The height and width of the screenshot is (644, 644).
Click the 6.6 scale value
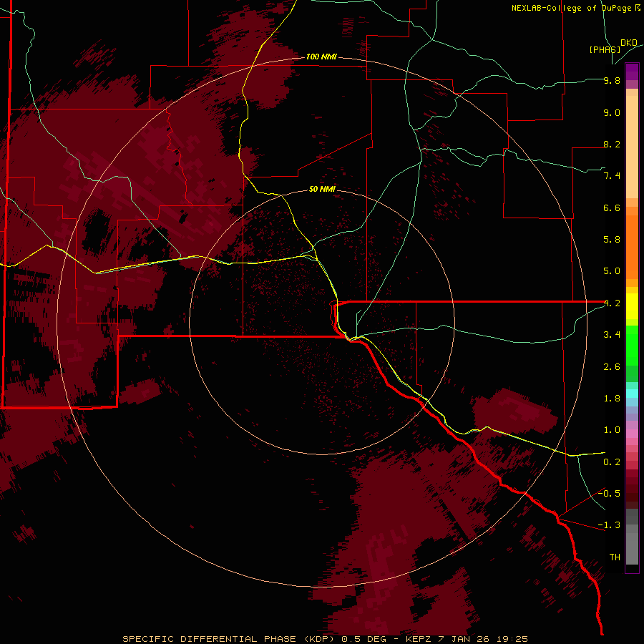tap(612, 208)
